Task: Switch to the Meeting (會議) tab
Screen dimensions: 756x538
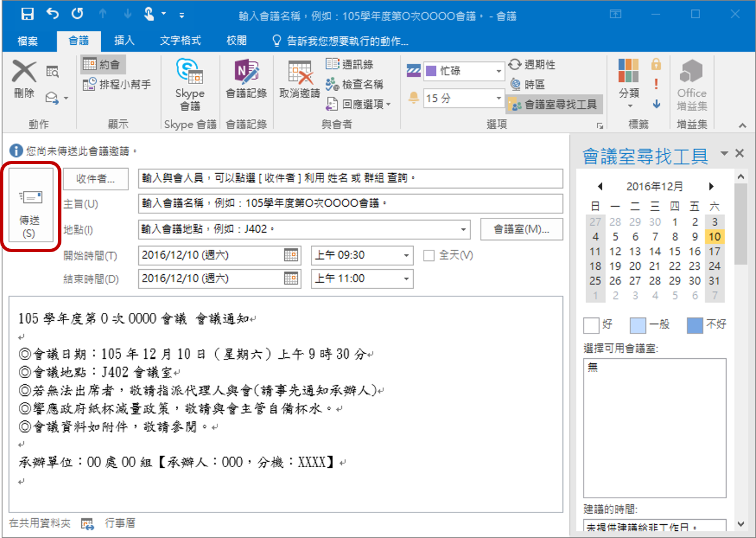Action: pos(79,40)
